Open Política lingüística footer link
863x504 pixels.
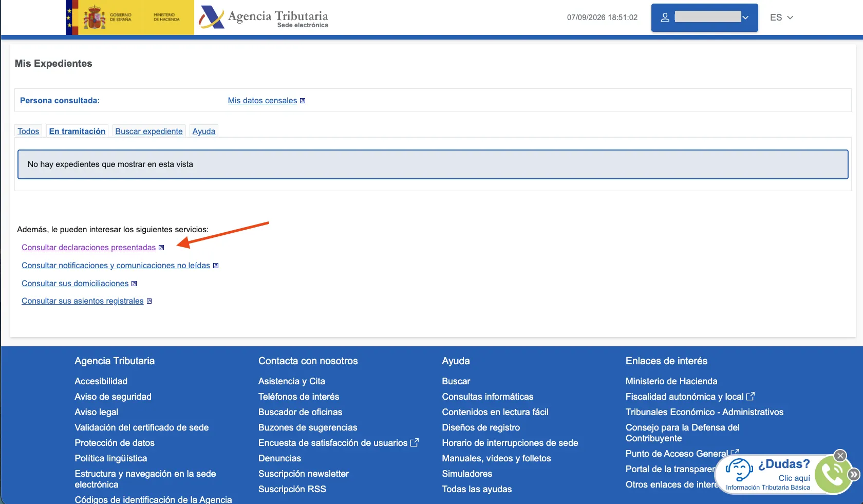pos(111,458)
